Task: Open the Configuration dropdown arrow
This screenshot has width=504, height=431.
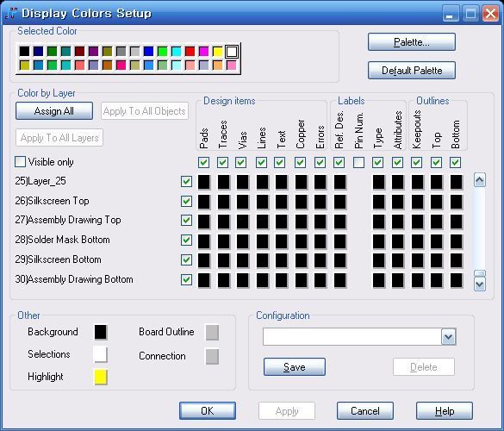Action: click(x=449, y=337)
